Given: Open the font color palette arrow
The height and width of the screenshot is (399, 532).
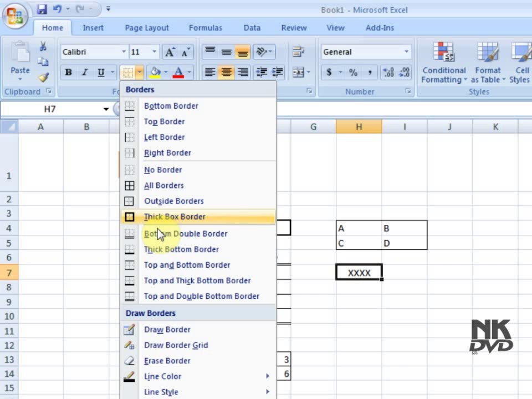Looking at the screenshot, I should pos(189,72).
